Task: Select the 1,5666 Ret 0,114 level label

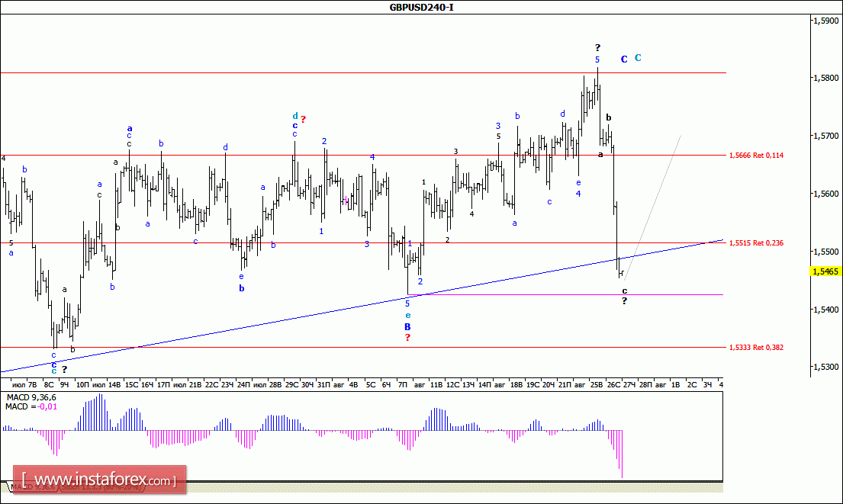Action: 755,155
